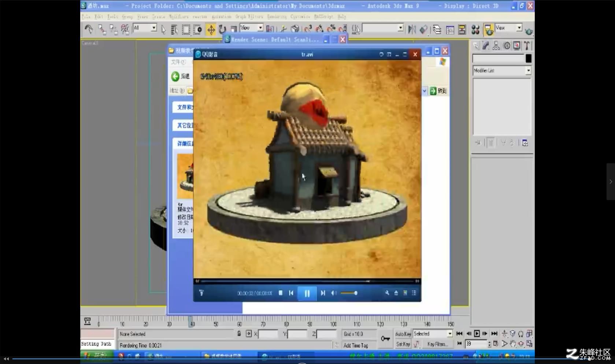Choose Rectangular Selection Region tool
Screen dimensions: 615x364
186,30
